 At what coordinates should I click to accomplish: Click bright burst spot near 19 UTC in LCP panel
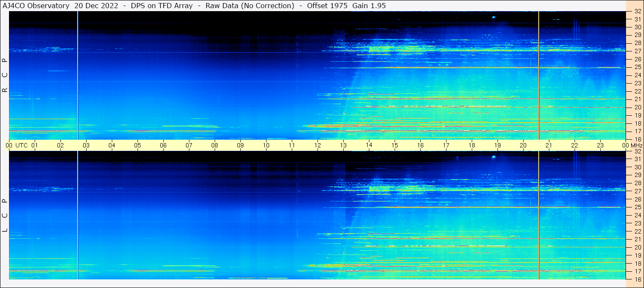coord(494,157)
